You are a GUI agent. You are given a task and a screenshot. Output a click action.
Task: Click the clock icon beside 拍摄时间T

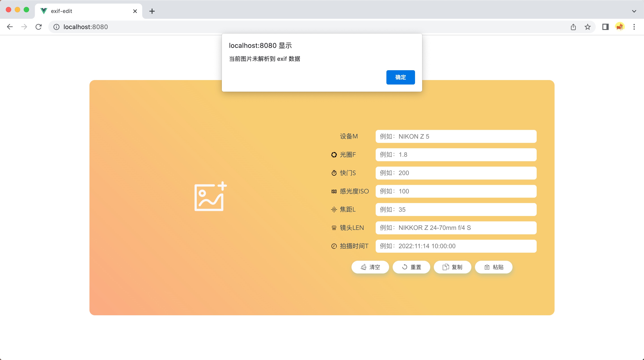[334, 246]
